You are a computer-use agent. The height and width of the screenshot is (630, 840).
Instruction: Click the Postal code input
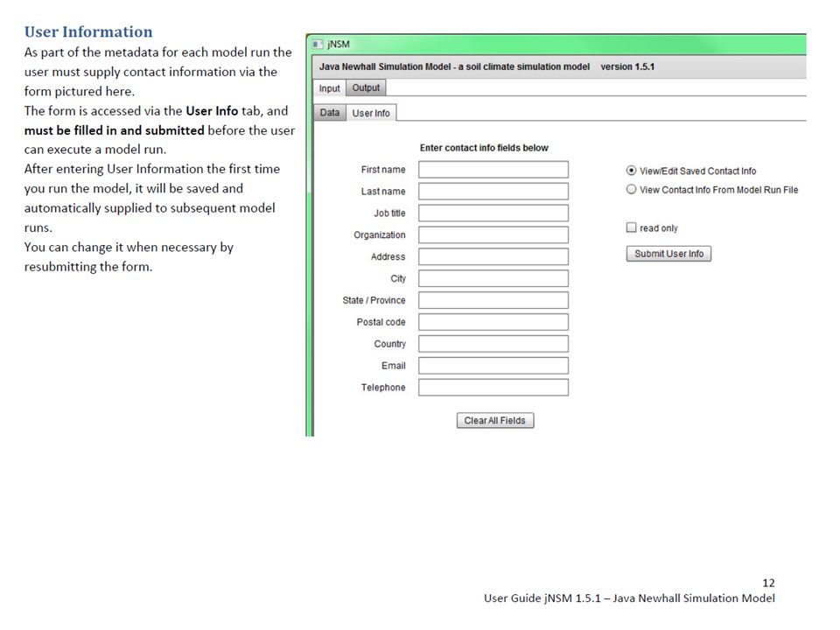493,322
